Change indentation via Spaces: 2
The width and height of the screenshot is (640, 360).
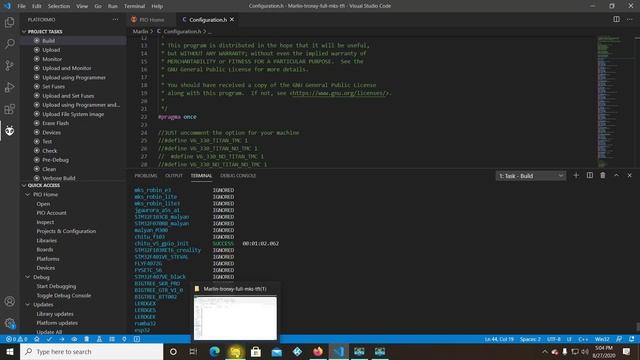530,339
